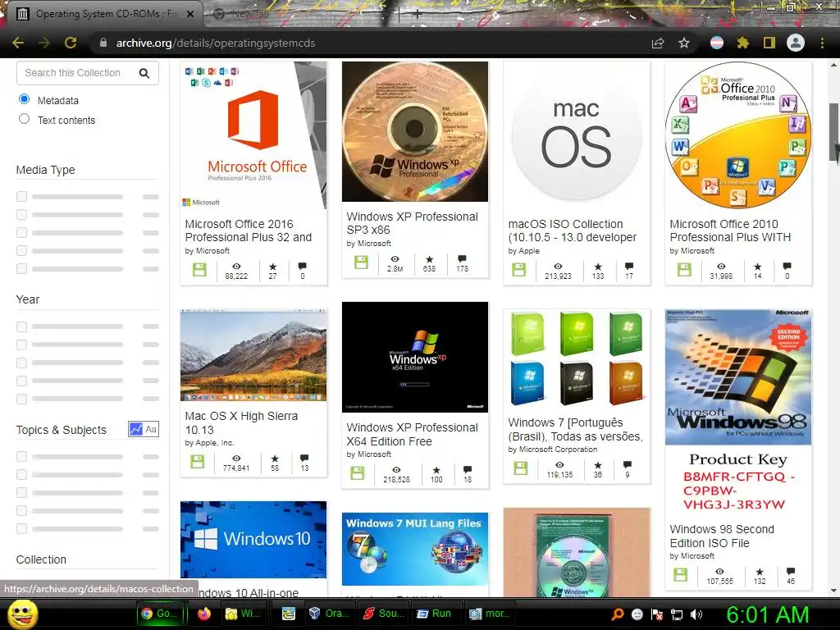Click the network tray icon
This screenshot has width=840, height=630.
pos(677,614)
